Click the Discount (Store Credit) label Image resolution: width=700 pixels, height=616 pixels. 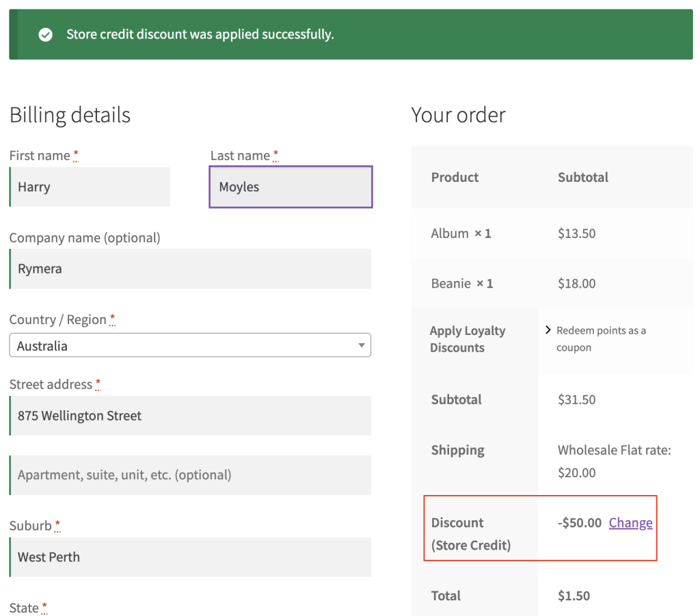(471, 534)
